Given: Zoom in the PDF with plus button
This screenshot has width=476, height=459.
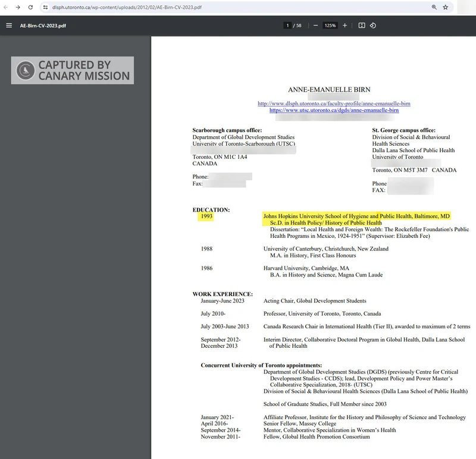Looking at the screenshot, I should point(345,26).
